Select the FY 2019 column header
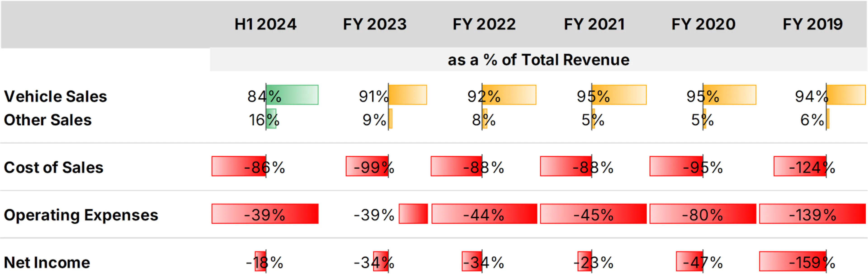This screenshot has height=274, width=868. coord(812,24)
